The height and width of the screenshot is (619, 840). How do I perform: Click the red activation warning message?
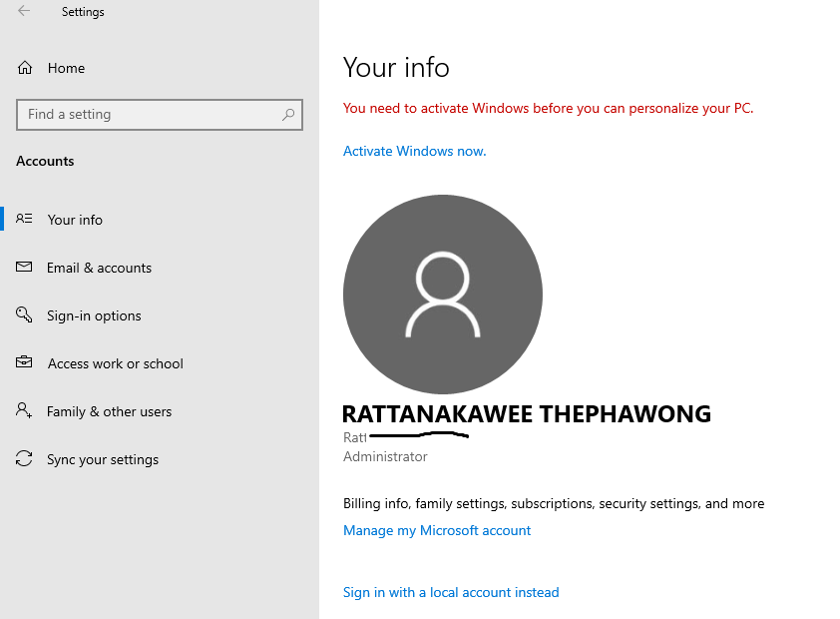pos(548,108)
